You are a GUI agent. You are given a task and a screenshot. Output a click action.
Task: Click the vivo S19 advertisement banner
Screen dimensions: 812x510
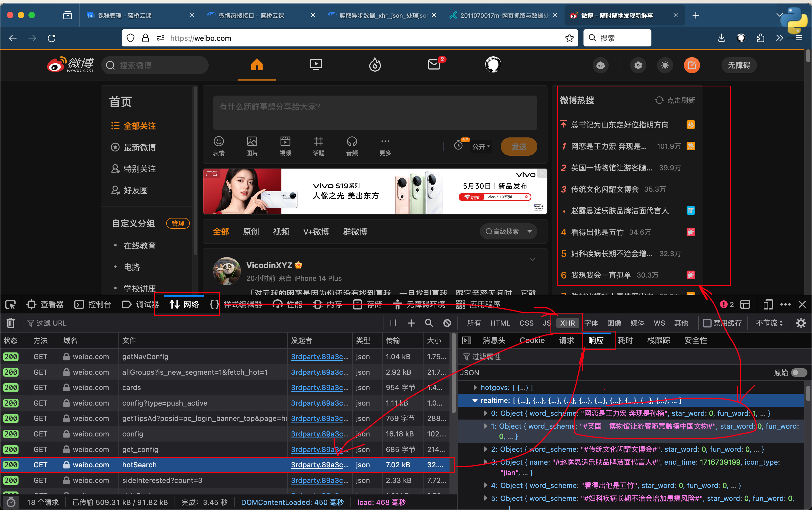[375, 191]
